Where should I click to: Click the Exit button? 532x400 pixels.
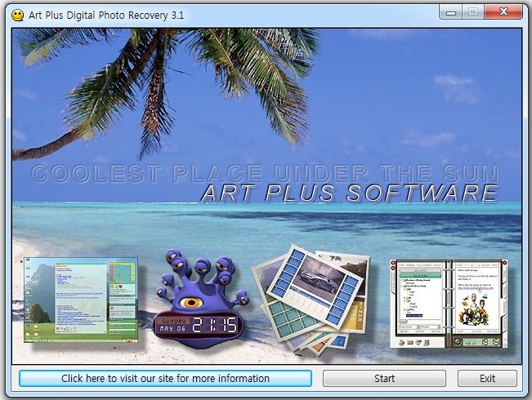point(487,378)
